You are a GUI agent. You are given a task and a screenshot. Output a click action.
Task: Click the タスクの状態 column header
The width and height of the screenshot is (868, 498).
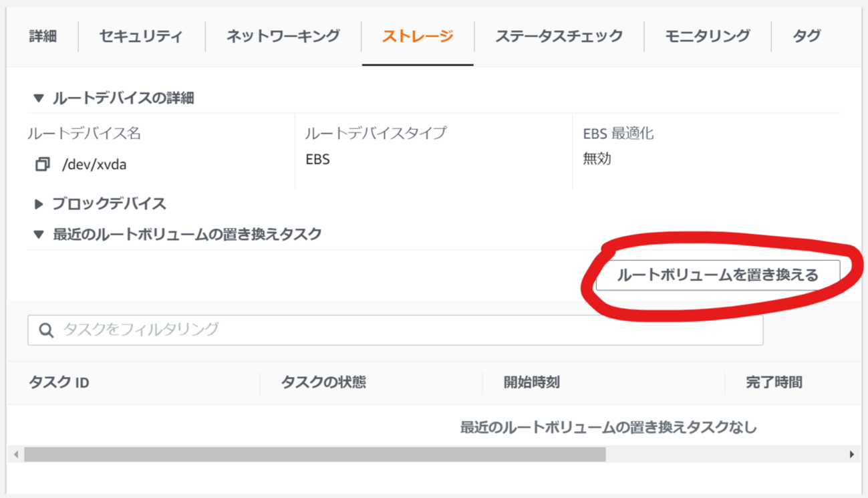[323, 383]
